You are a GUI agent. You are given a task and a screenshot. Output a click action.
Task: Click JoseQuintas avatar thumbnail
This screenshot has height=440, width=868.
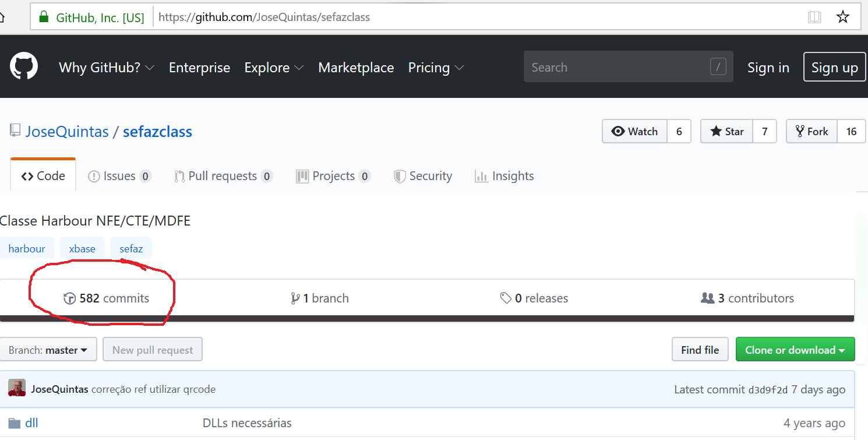tap(17, 389)
